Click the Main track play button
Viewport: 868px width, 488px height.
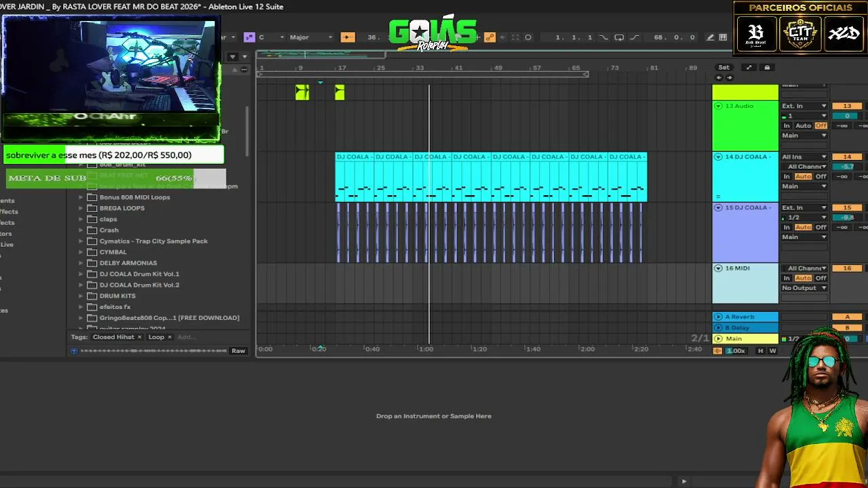718,338
